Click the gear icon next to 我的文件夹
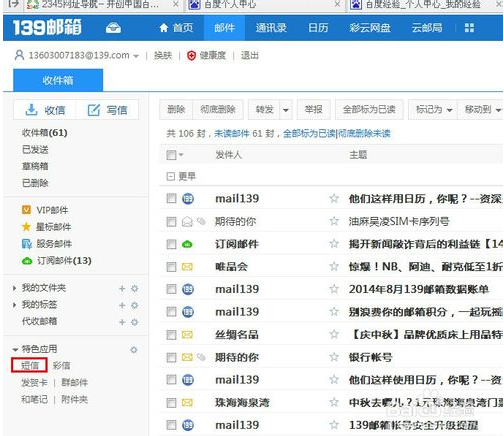This screenshot has width=504, height=436. (x=134, y=288)
